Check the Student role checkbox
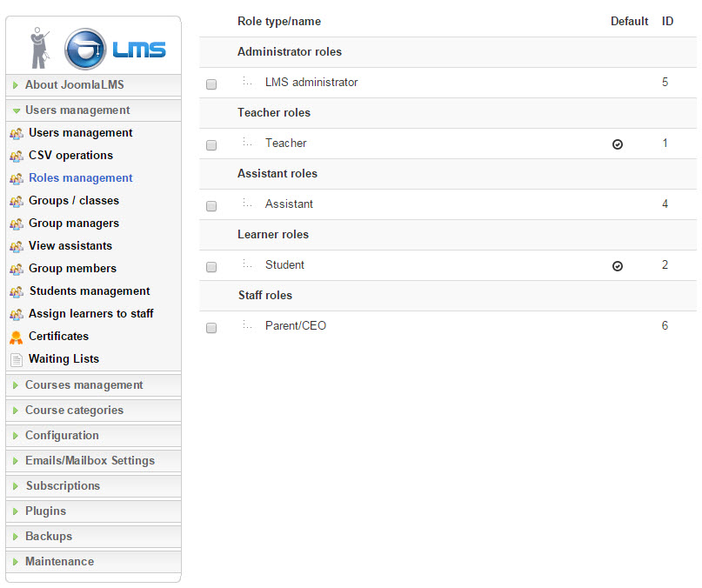 [211, 267]
